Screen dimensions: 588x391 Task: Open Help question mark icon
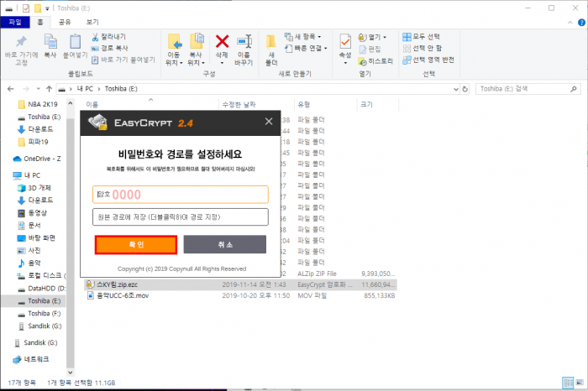[581, 23]
